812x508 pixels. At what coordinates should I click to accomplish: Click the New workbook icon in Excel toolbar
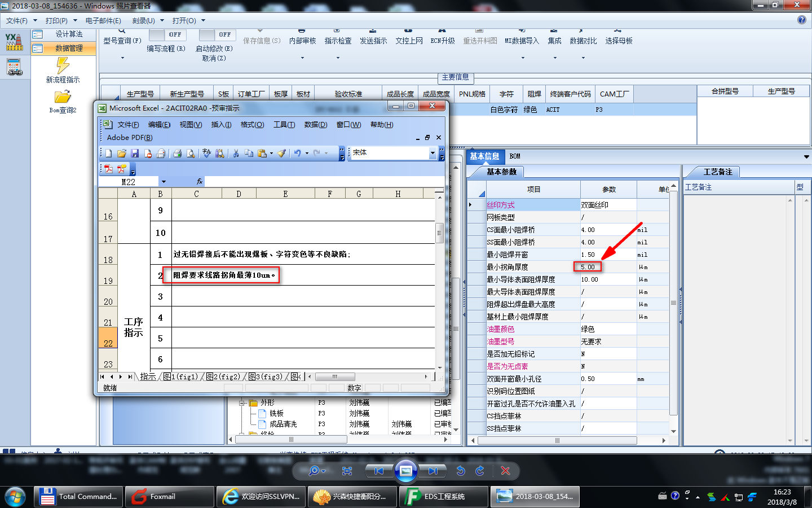pyautogui.click(x=108, y=153)
